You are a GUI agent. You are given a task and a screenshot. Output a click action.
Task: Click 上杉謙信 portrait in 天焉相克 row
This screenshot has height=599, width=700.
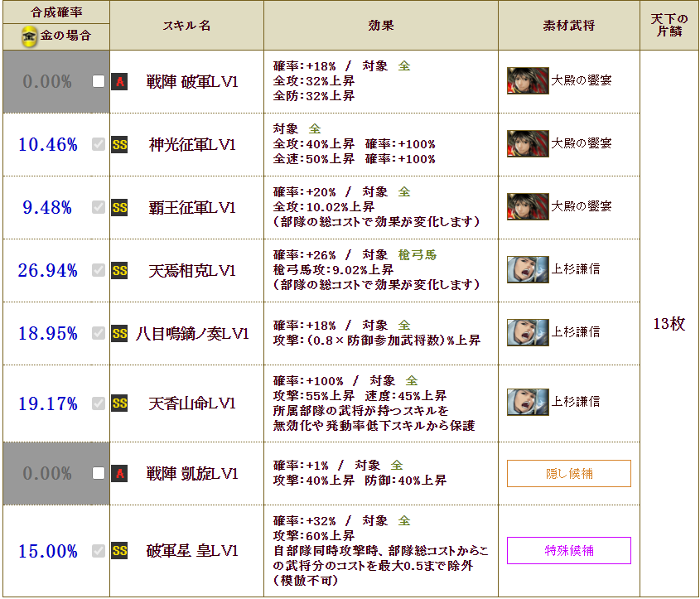tap(528, 269)
